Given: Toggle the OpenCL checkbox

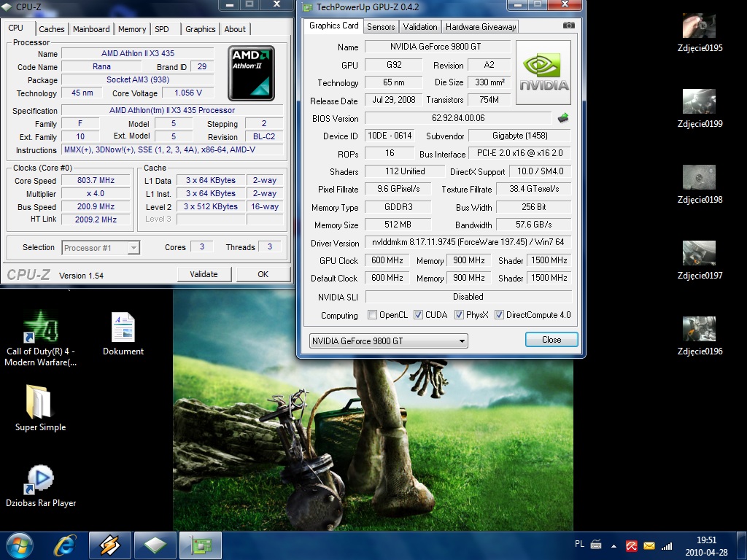Looking at the screenshot, I should [373, 315].
